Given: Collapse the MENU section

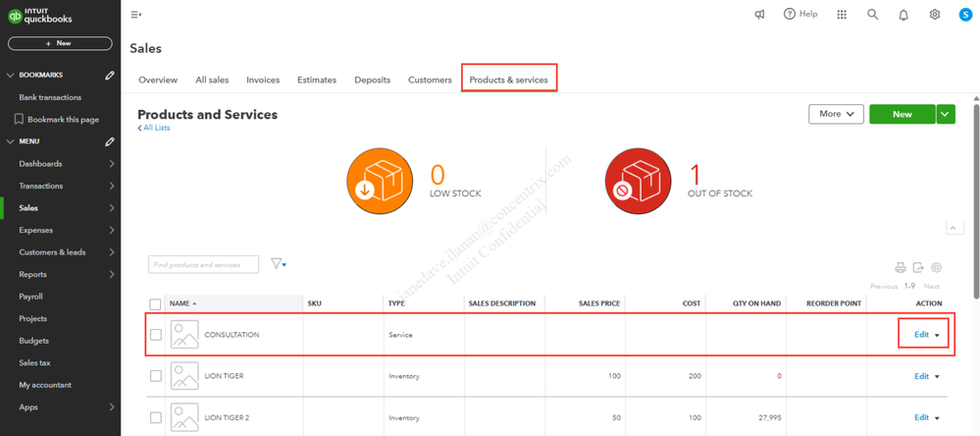Looking at the screenshot, I should click(10, 141).
